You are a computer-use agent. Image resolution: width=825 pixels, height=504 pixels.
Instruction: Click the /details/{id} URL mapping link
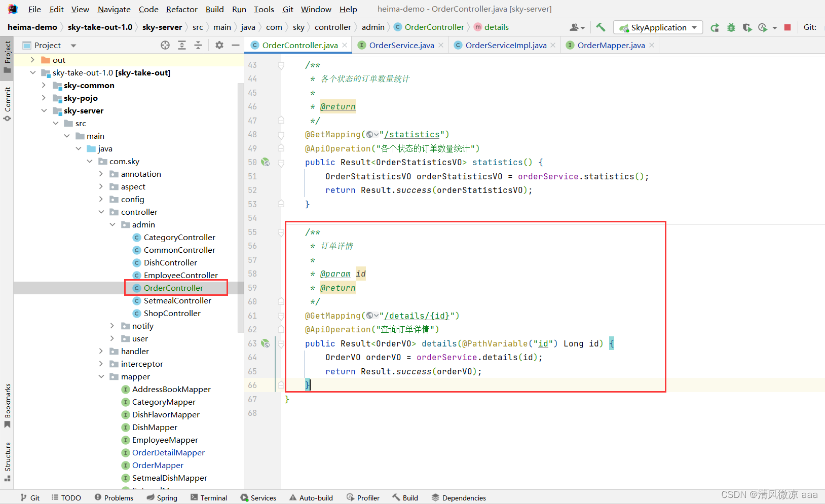pyautogui.click(x=417, y=316)
